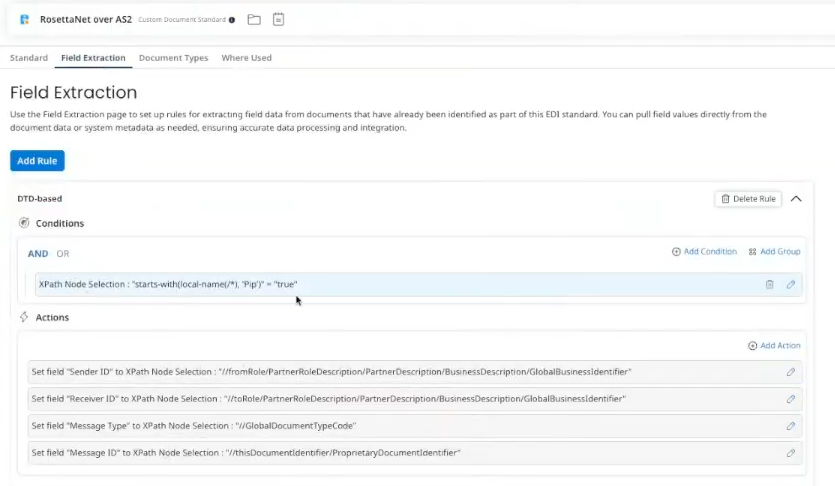Select the AND logic operator
Viewport: 835px width, 486px height.
click(x=38, y=254)
